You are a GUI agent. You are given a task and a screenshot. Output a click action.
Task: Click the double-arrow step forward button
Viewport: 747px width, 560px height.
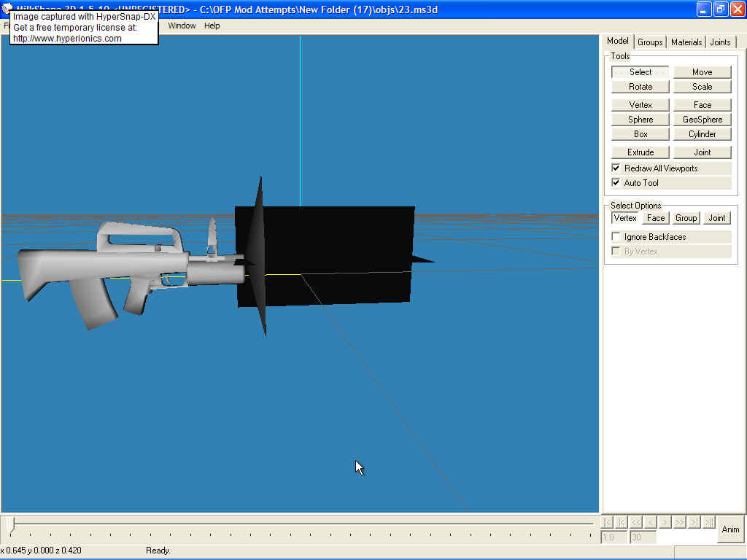tap(679, 522)
